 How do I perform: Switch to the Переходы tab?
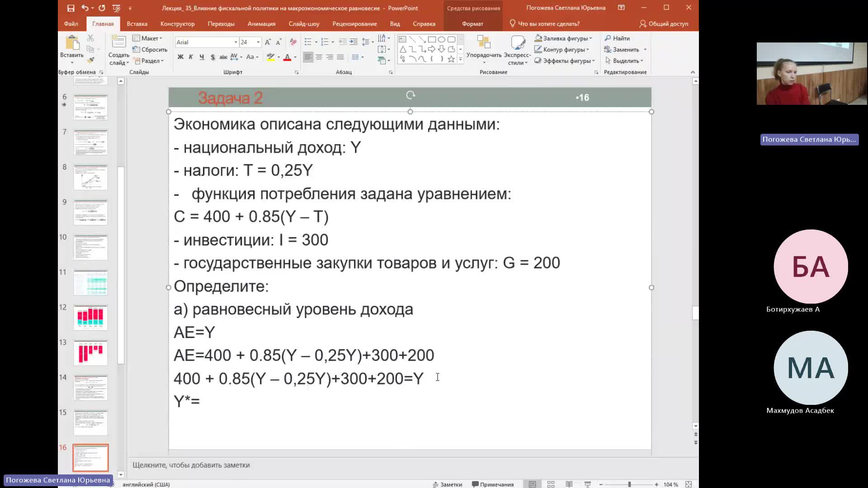tap(221, 23)
